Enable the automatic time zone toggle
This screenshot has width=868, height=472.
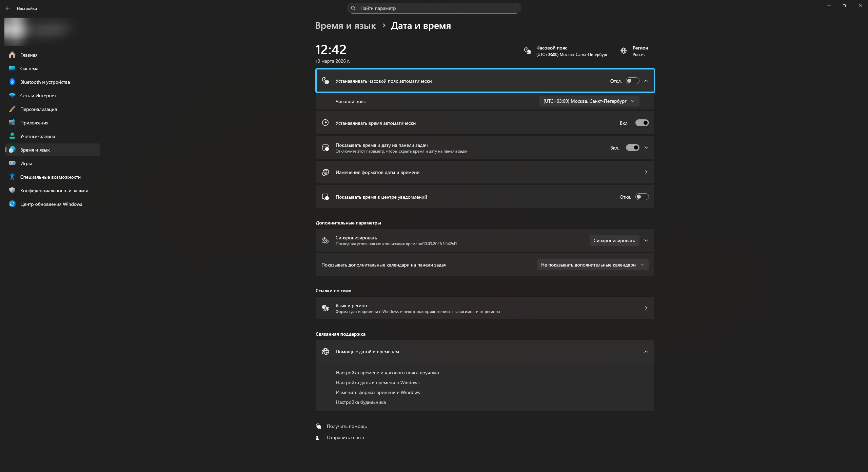(x=632, y=81)
